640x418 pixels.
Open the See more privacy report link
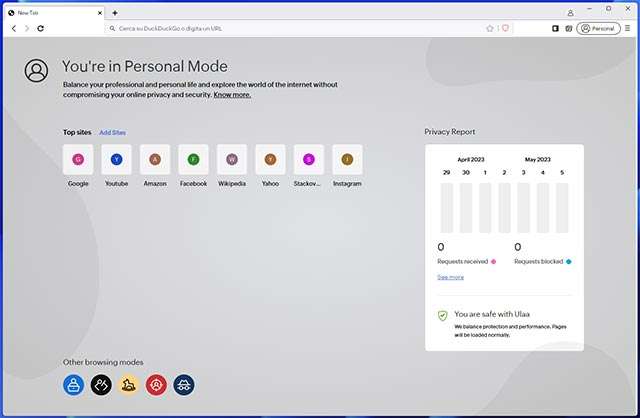point(451,277)
